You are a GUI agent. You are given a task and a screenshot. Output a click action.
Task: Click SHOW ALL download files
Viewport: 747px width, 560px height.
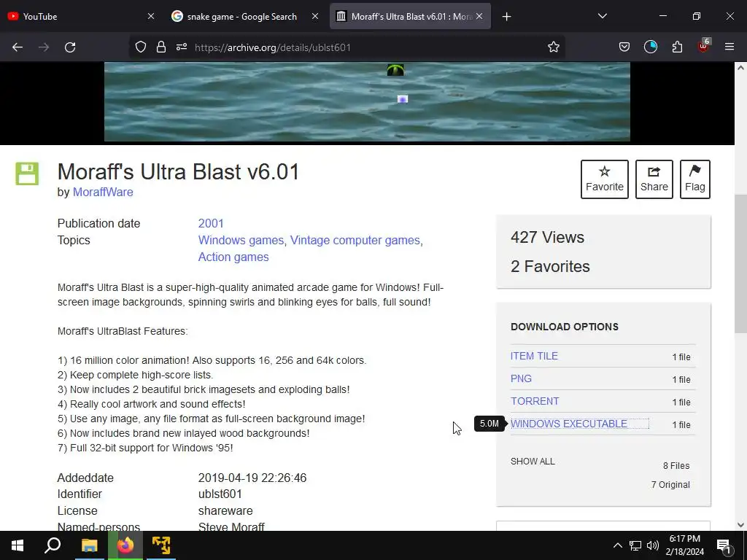point(533,461)
